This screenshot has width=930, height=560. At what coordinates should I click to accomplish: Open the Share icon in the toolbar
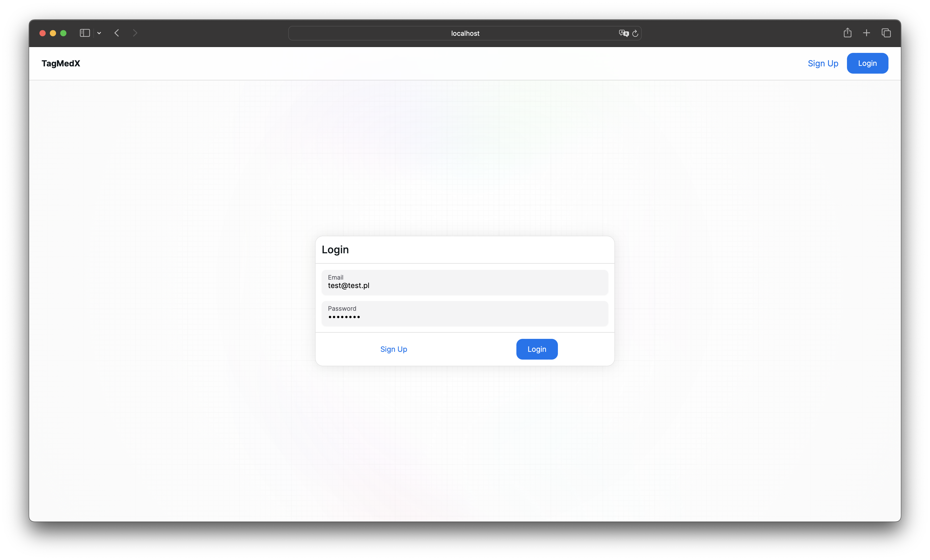pyautogui.click(x=847, y=33)
